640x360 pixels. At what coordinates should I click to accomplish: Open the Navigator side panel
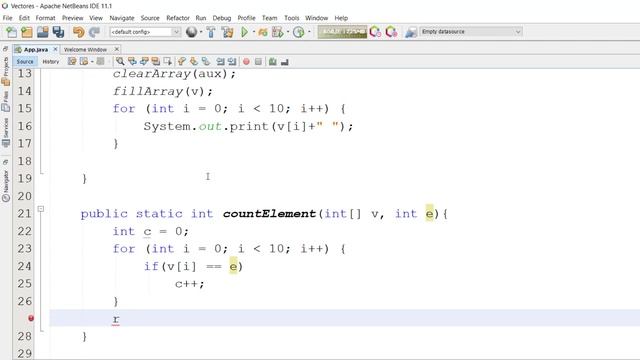tap(5, 186)
